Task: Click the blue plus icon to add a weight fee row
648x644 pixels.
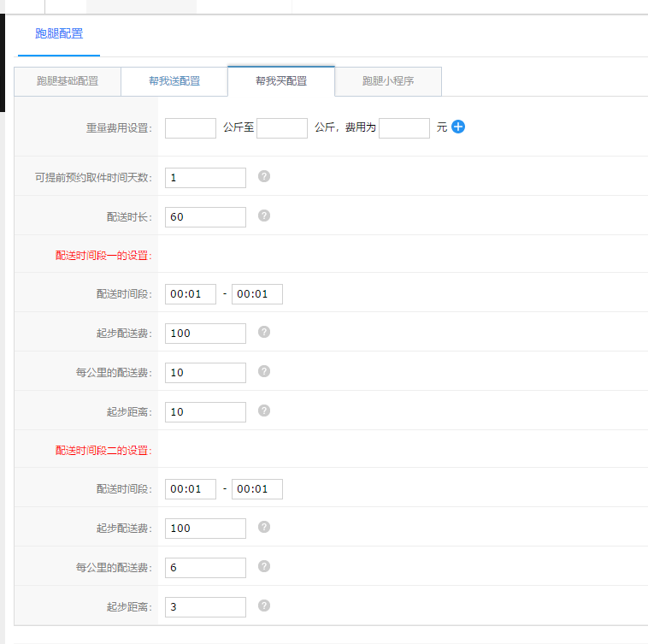Action: click(x=458, y=127)
